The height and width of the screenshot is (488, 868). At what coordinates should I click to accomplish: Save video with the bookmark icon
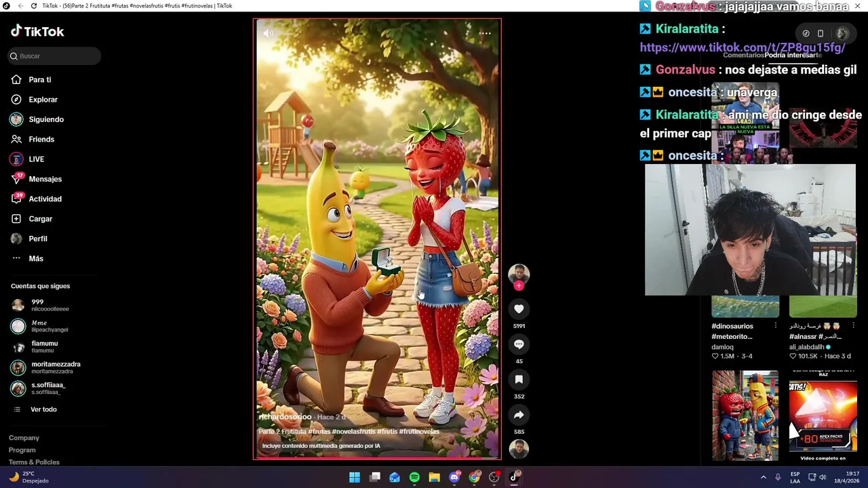519,380
